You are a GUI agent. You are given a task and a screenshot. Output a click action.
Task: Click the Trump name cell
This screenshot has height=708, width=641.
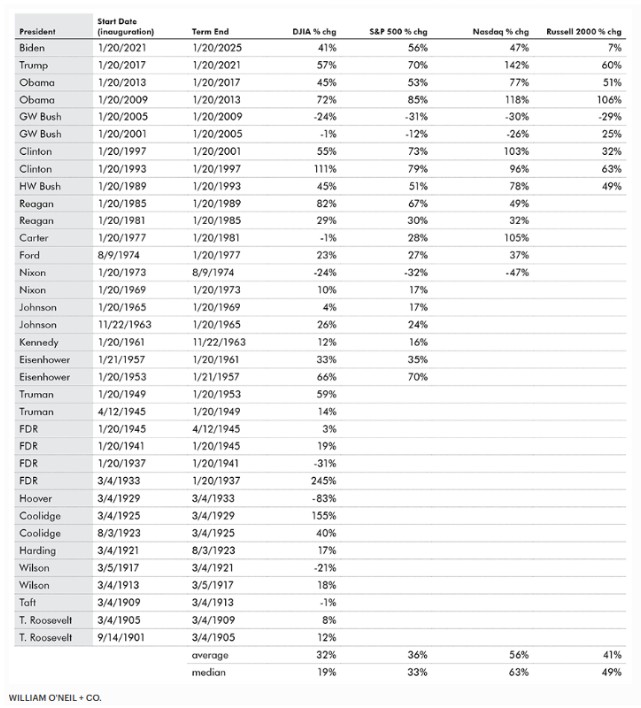(x=33, y=65)
